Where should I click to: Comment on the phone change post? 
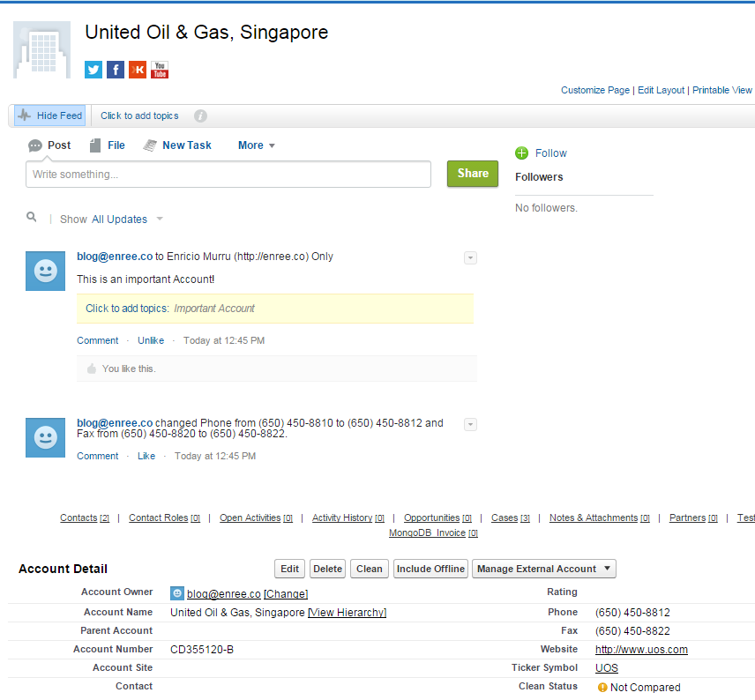click(98, 456)
